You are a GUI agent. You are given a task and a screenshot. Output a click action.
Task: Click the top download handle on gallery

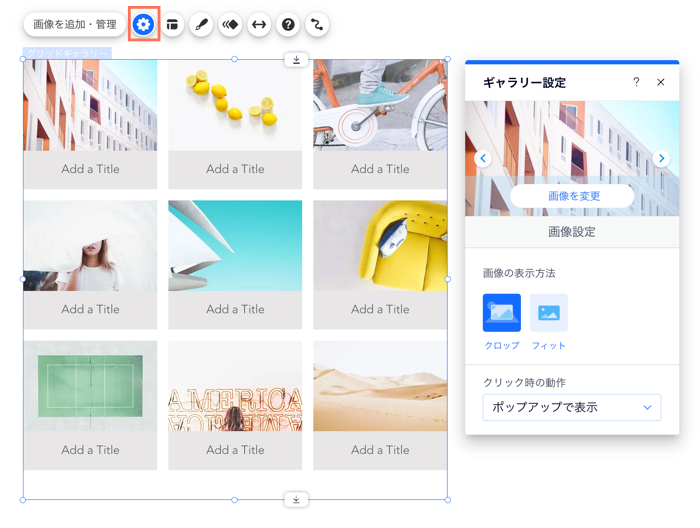coord(296,59)
